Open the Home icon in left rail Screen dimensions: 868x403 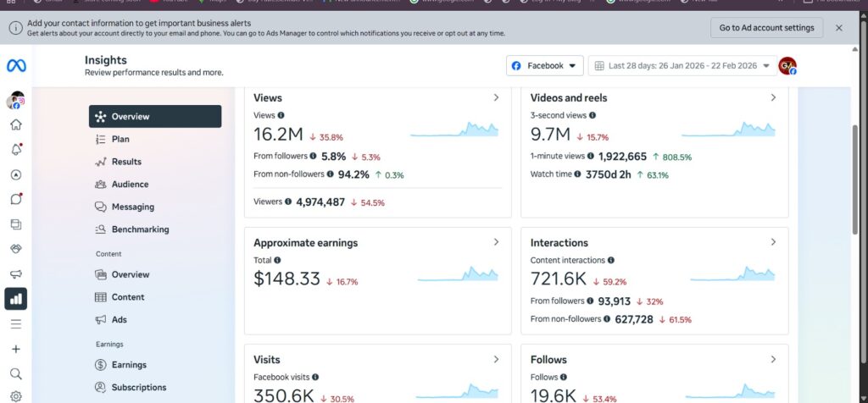pyautogui.click(x=16, y=124)
